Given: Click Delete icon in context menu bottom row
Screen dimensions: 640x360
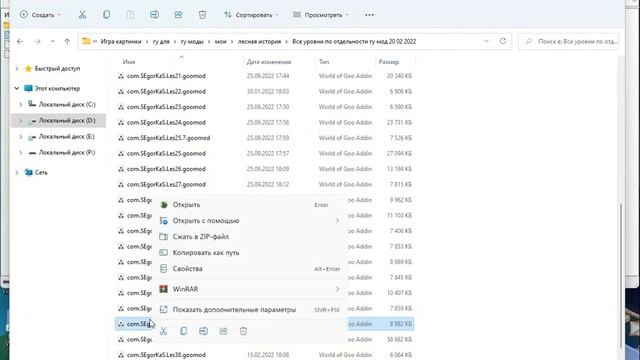Looking at the screenshot, I should click(243, 331).
